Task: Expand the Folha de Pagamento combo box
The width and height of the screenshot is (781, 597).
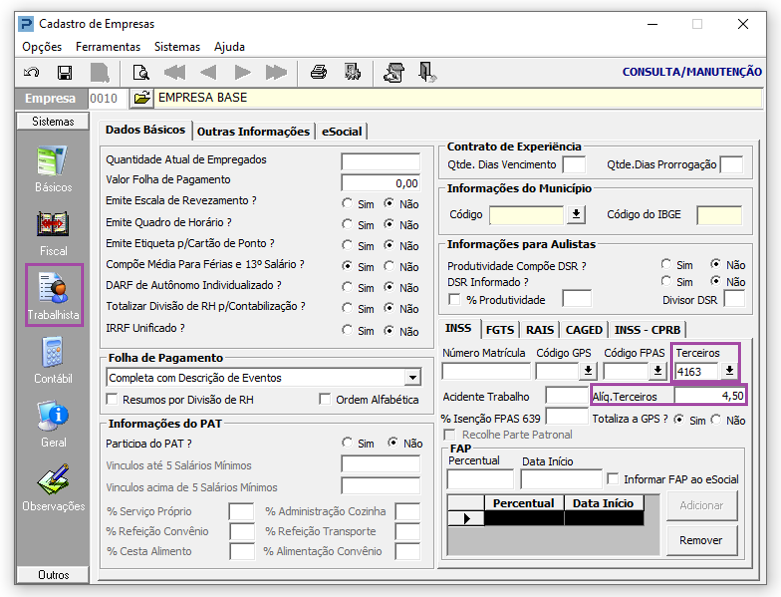Action: tap(412, 378)
